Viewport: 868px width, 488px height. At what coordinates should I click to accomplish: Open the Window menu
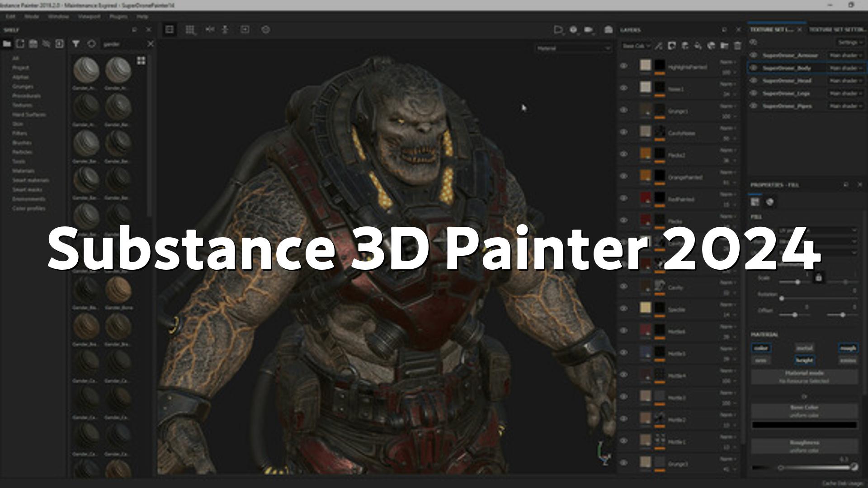click(58, 16)
